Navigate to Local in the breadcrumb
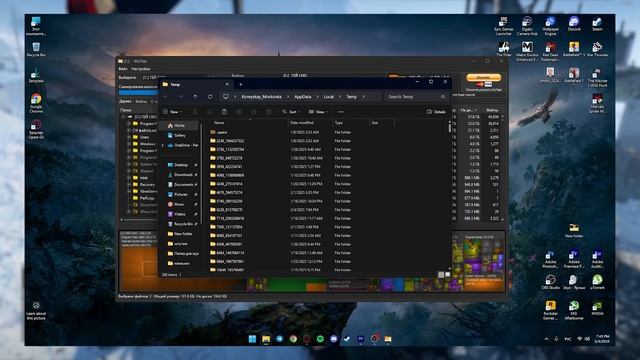Viewport: 640px width, 360px height. tap(329, 97)
